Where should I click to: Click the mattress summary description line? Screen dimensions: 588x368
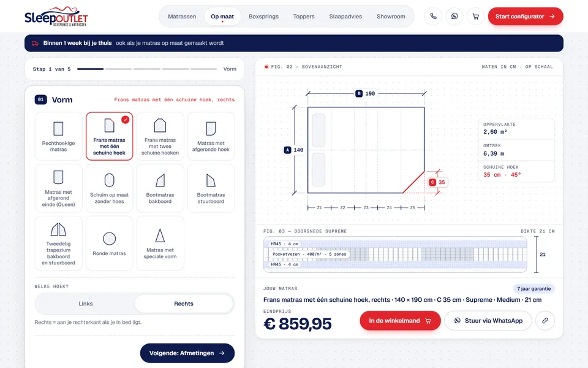point(402,300)
